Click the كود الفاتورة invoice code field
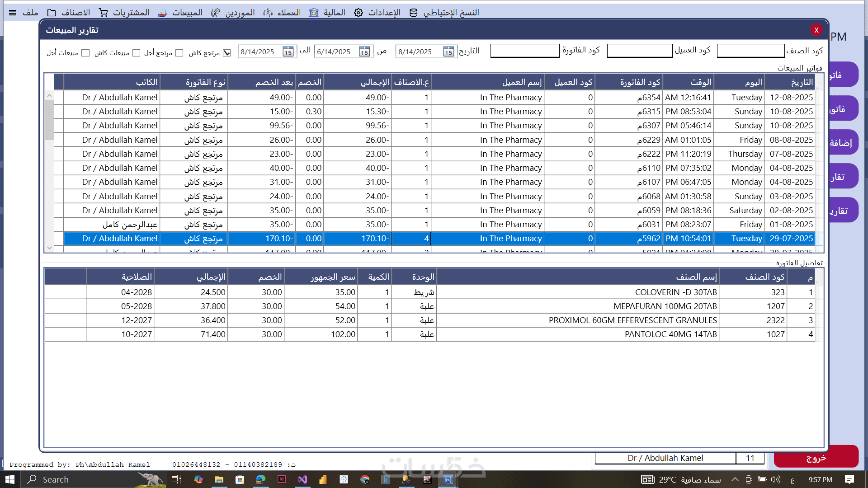Image resolution: width=868 pixels, height=488 pixels. [x=524, y=51]
